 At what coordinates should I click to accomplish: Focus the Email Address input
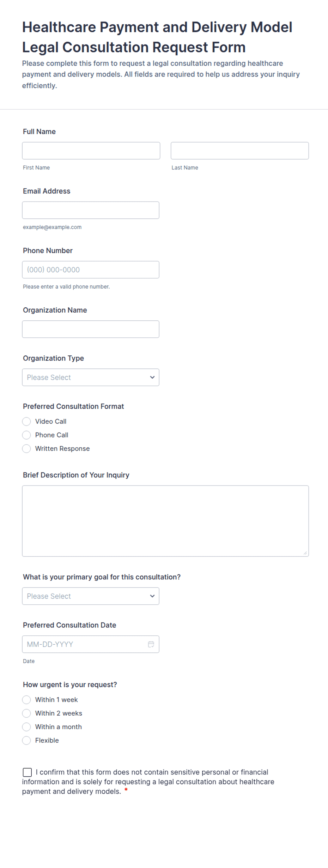(91, 210)
